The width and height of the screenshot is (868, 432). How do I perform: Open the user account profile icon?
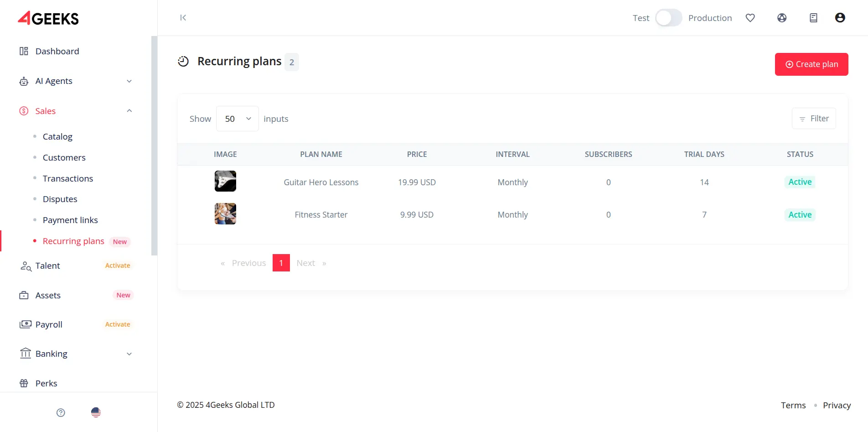(x=840, y=18)
